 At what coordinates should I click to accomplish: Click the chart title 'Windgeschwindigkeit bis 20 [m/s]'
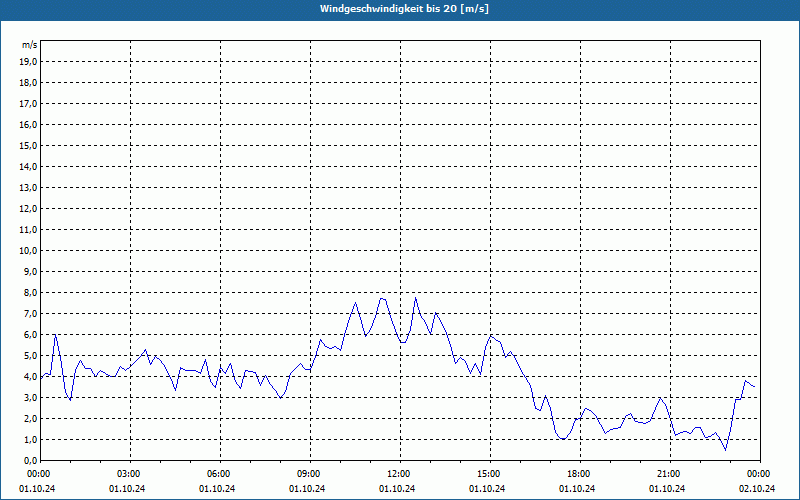404,9
